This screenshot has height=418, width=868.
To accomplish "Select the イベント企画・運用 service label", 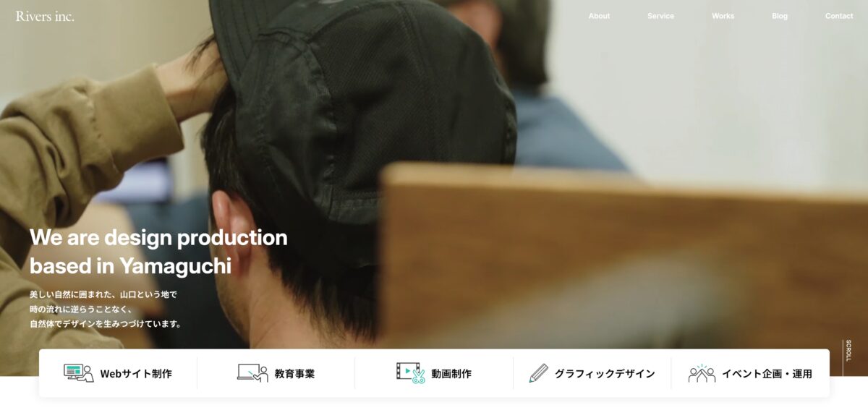I will (767, 374).
